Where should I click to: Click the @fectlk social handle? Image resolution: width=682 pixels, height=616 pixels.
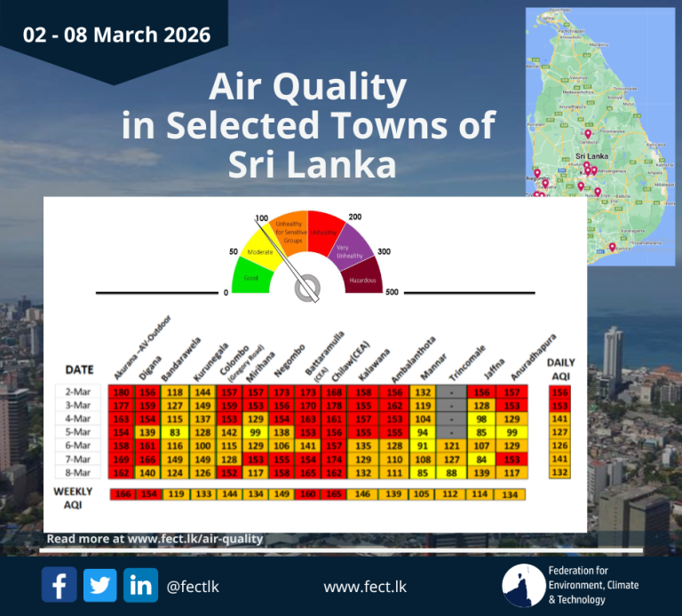(191, 586)
